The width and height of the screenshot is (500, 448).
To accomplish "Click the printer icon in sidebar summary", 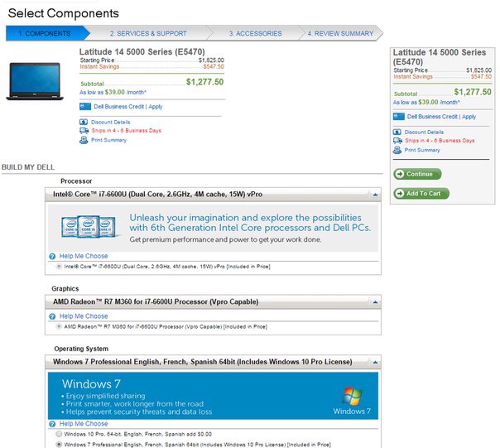I will coord(397,150).
